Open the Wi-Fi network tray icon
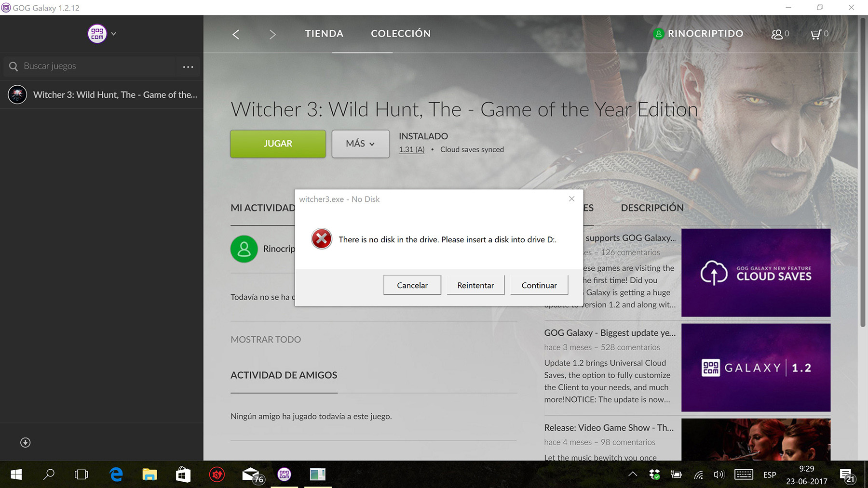868x488 pixels. [x=698, y=475]
